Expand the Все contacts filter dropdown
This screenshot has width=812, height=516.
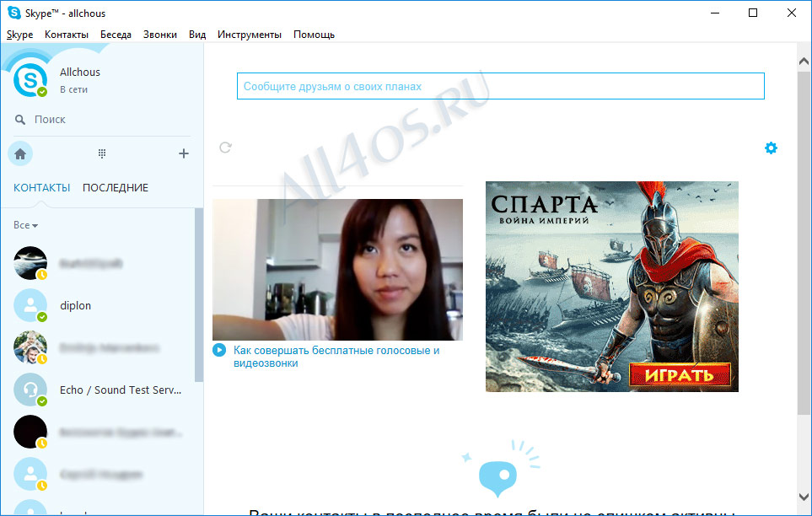[25, 225]
